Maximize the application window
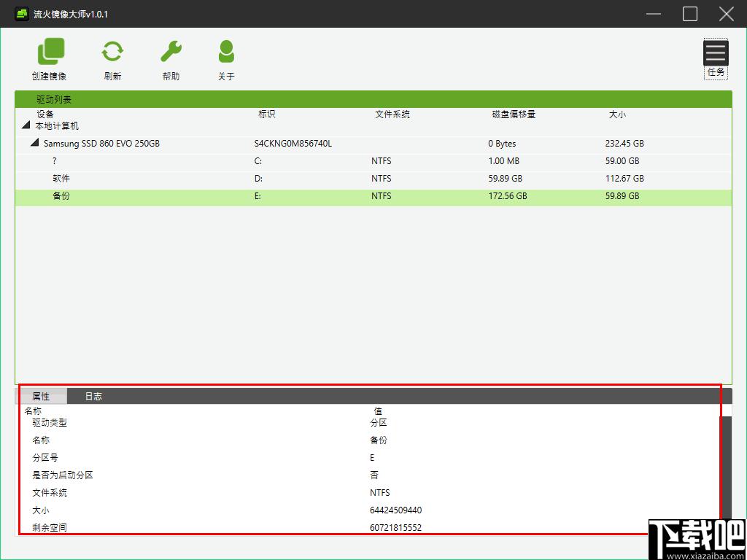This screenshot has width=747, height=560. click(690, 14)
